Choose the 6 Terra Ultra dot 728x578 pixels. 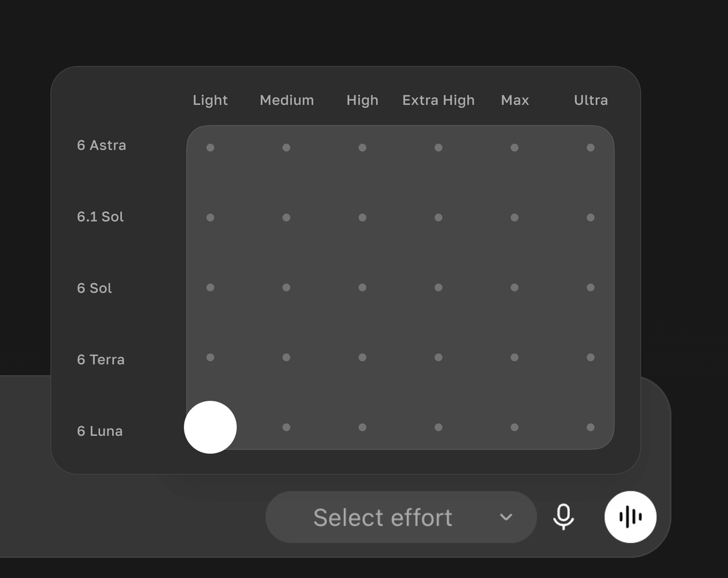591,357
